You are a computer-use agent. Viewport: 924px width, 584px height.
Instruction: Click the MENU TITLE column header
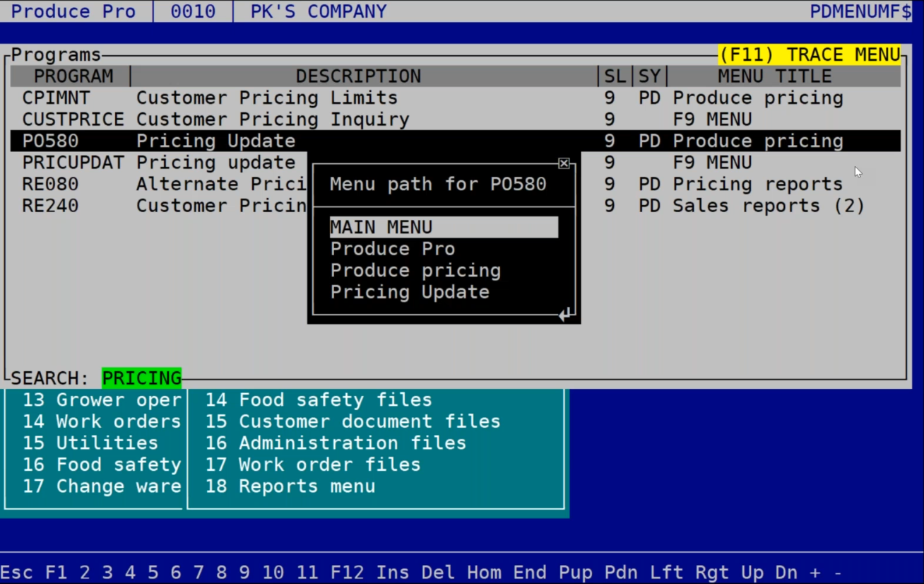(775, 76)
